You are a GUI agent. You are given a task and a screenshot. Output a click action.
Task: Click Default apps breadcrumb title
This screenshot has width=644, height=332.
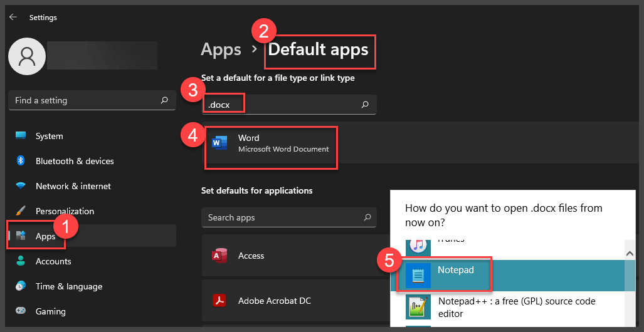pyautogui.click(x=319, y=49)
